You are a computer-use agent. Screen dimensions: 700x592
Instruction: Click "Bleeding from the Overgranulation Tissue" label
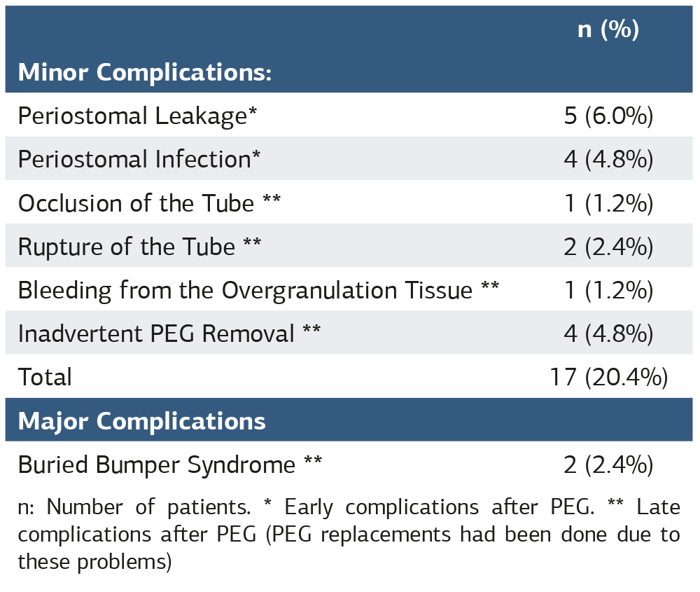tap(258, 290)
